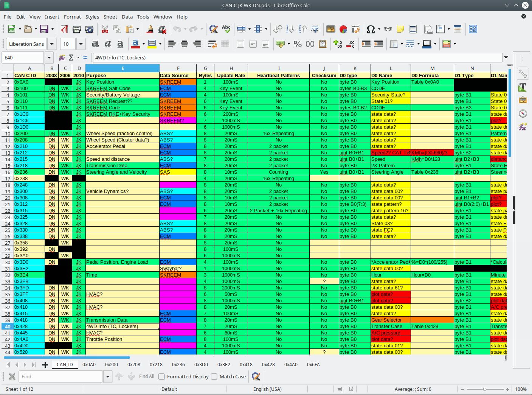Add a new sheet with the plus button

(45, 365)
